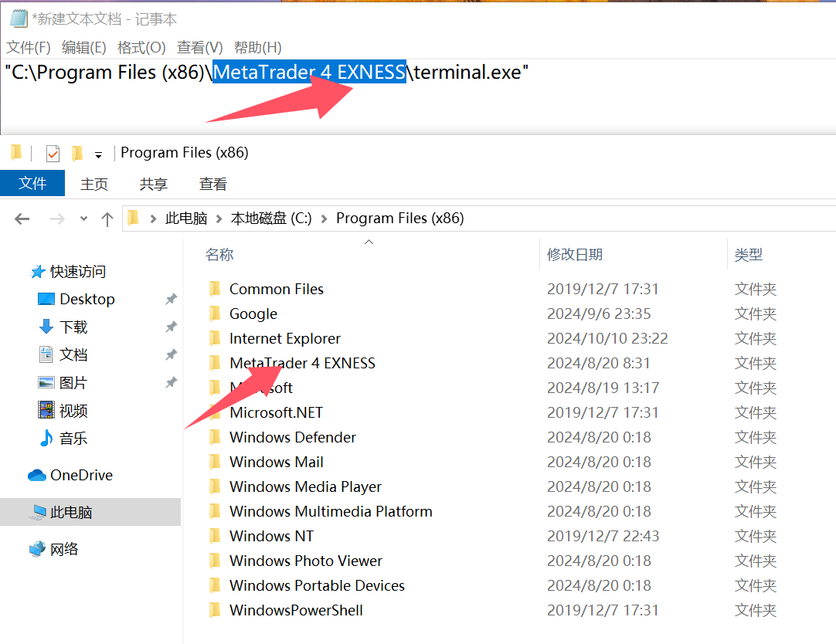Open the Notepad 查看(V) menu
The image size is (836, 644).
pos(199,47)
